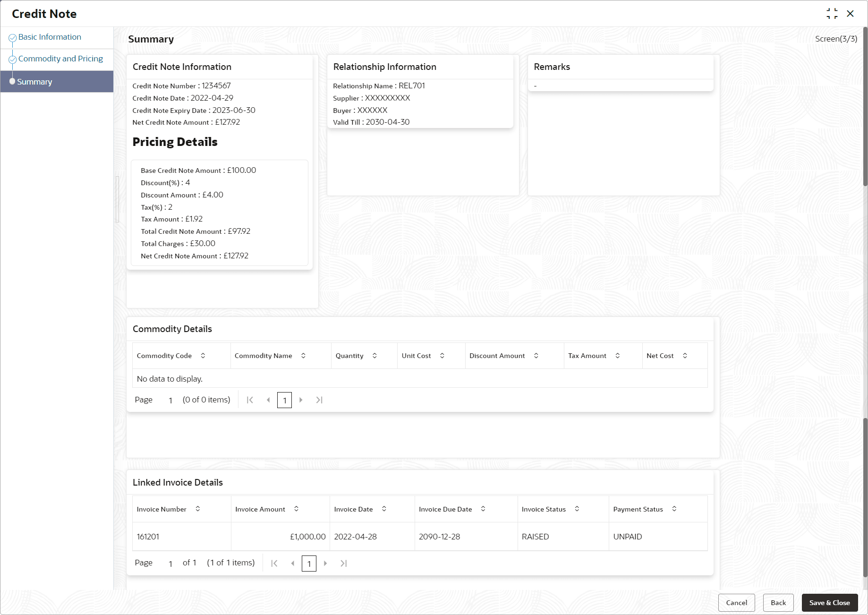Screen dimensions: 868x615
Task: Select page 1 in Linked Invoice pagination
Action: (x=309, y=563)
